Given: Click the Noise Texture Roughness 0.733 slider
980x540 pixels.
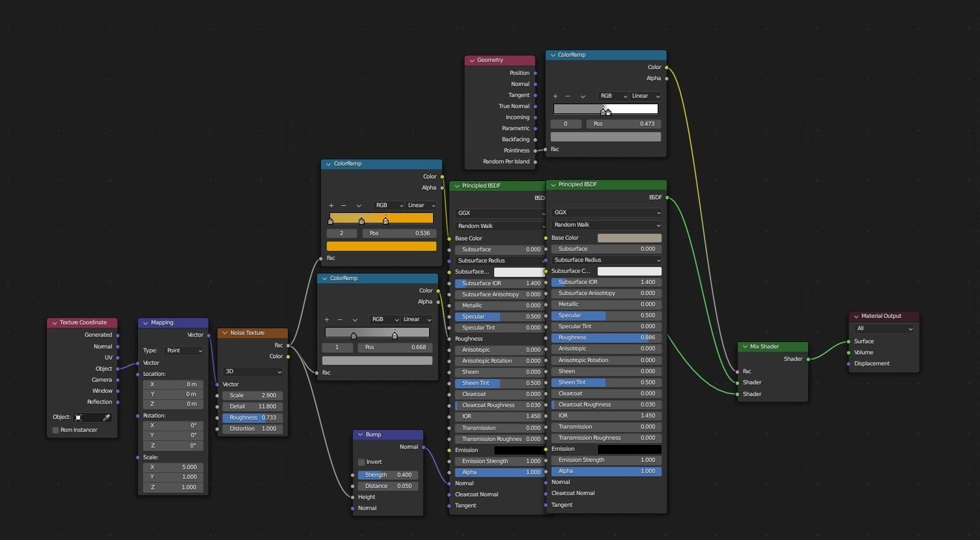Looking at the screenshot, I should (x=253, y=418).
